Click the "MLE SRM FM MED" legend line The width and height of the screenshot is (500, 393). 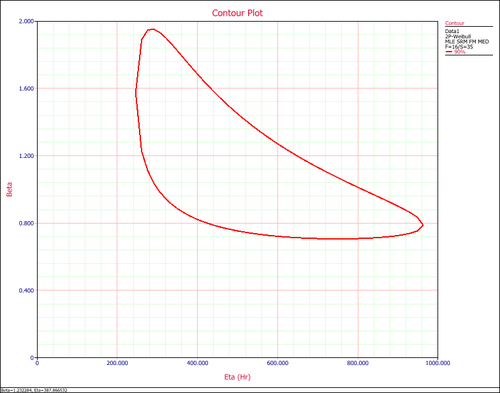[x=467, y=42]
